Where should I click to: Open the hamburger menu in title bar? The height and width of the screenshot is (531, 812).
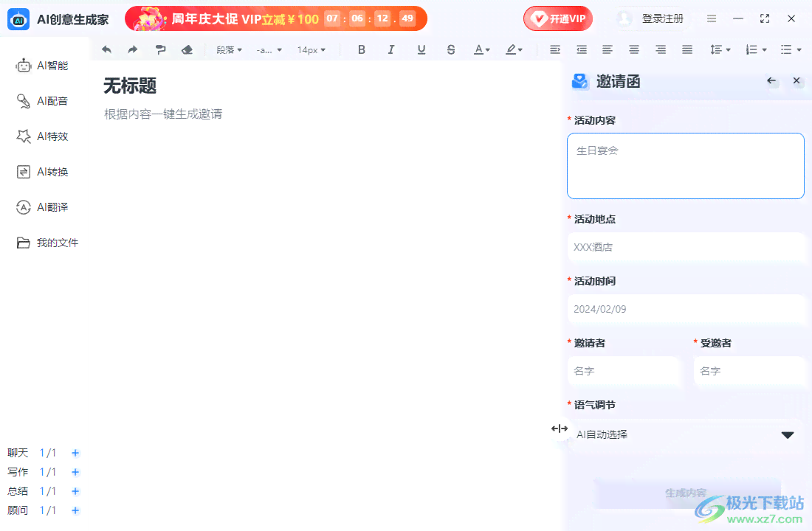712,18
